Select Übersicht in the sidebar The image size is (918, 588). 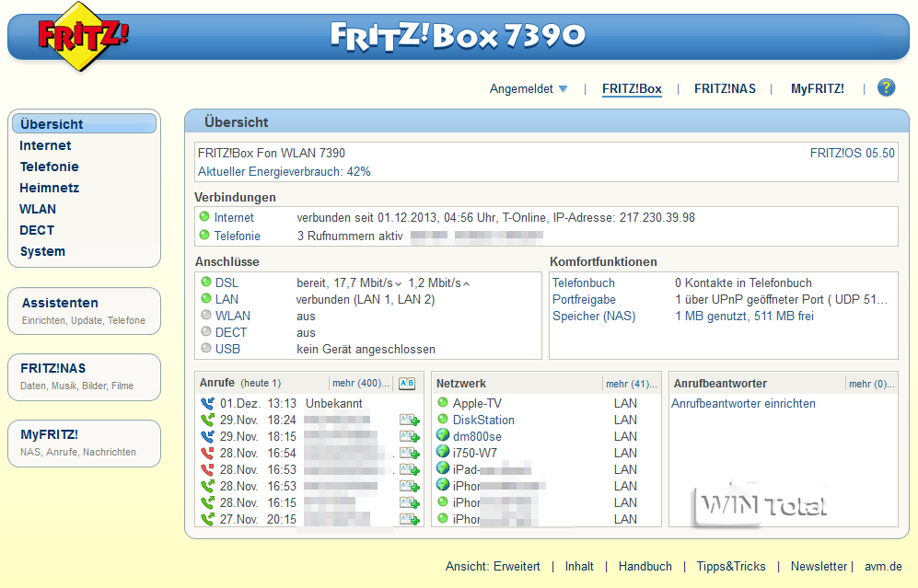point(84,124)
